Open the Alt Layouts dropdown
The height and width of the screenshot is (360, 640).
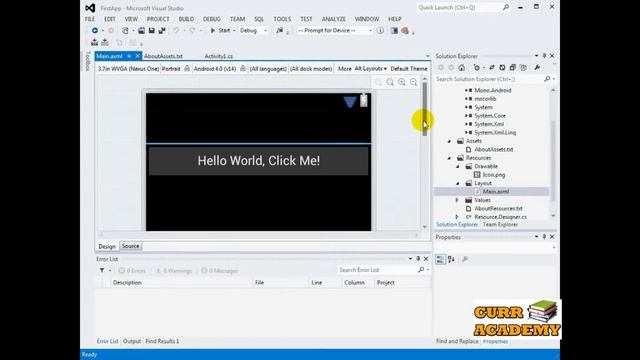371,69
